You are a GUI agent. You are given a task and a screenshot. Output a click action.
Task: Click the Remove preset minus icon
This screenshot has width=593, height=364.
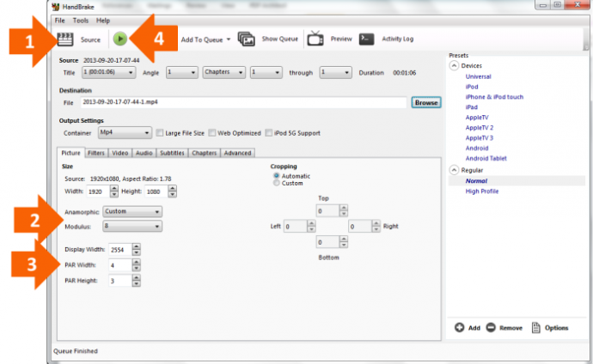coord(491,327)
